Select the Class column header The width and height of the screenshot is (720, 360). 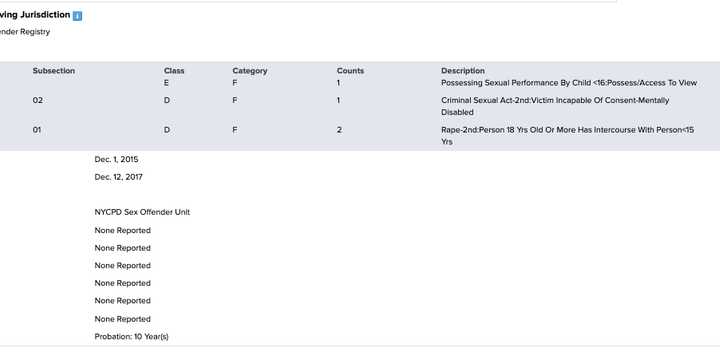pos(174,71)
